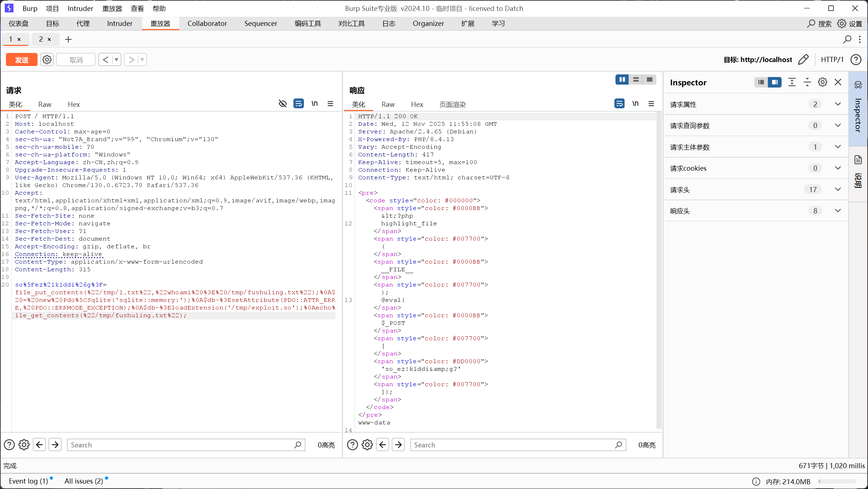
Task: Click memory usage bar in status bar
Action: pyautogui.click(x=837, y=482)
